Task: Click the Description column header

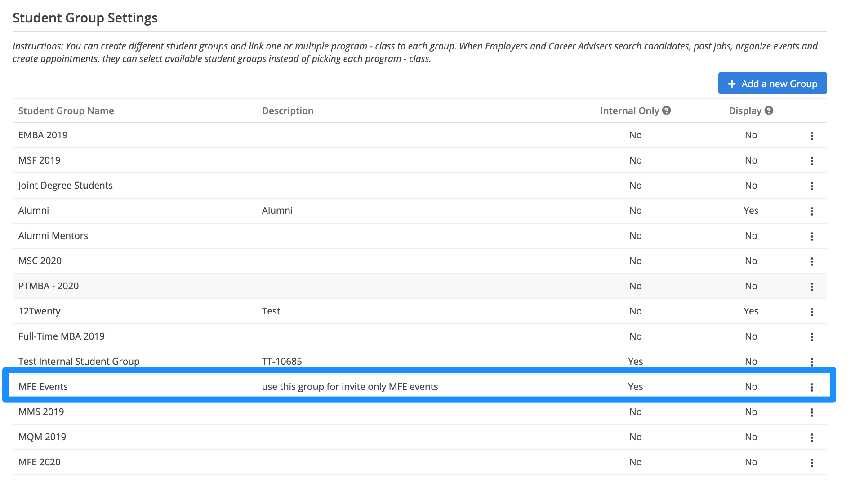Action: tap(288, 111)
